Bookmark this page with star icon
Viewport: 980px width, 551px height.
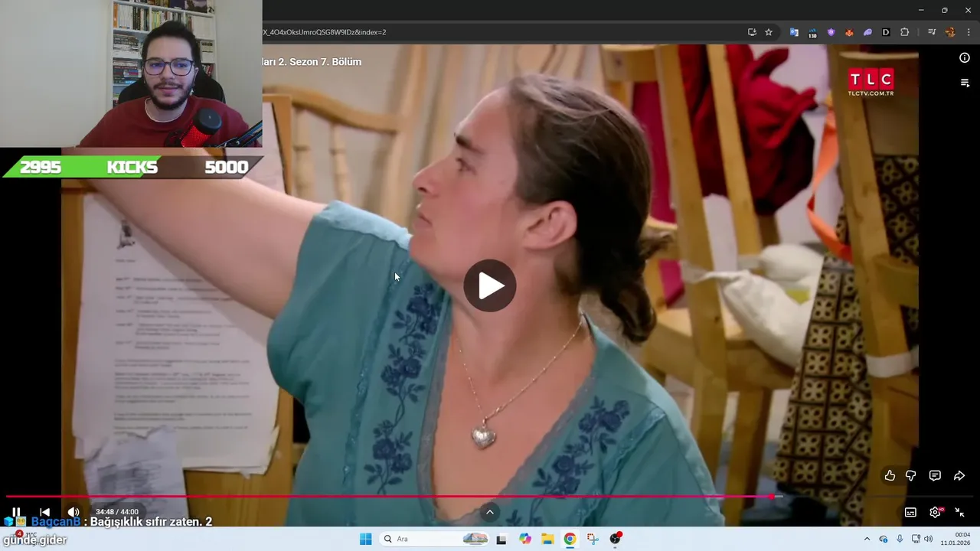click(769, 32)
